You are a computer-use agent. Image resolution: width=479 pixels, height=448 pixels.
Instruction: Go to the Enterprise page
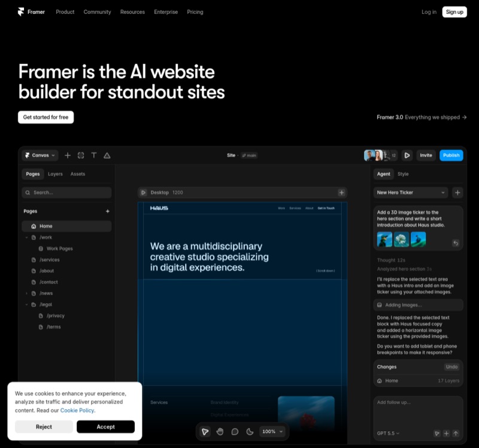pos(166,12)
